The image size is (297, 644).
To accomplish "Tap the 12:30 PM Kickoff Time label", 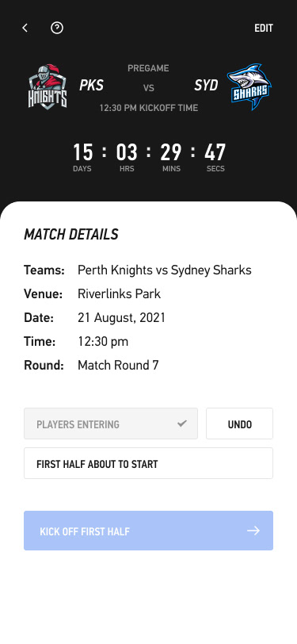I will [x=149, y=108].
